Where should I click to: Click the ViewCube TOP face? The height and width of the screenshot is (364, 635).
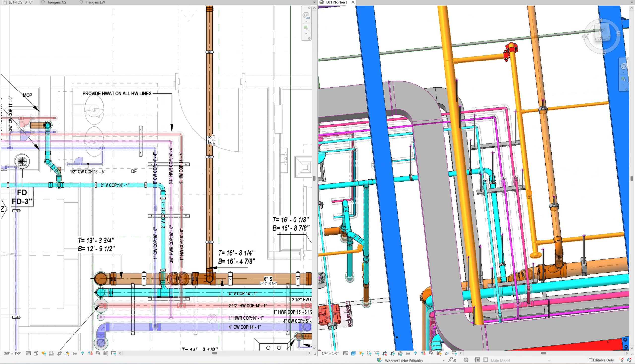[x=602, y=30]
